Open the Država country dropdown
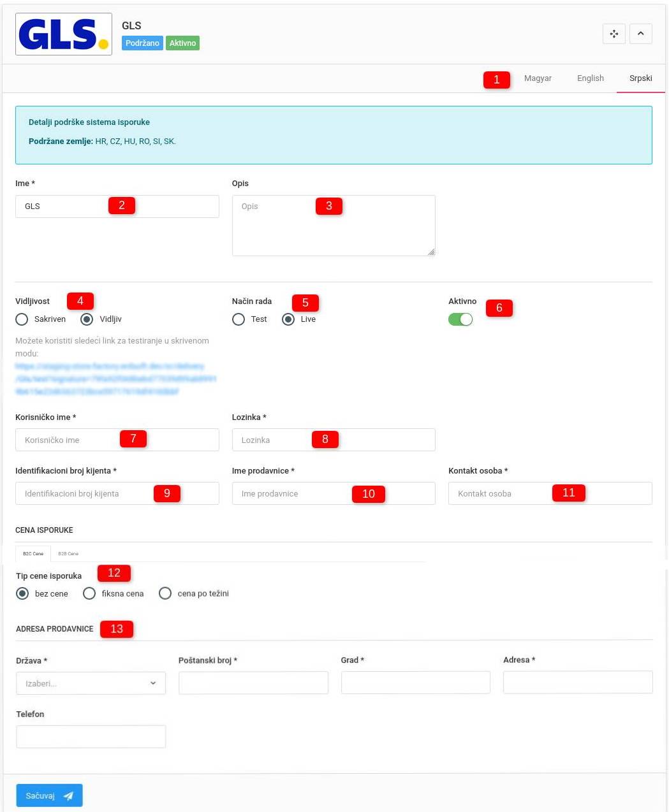Image resolution: width=669 pixels, height=812 pixels. 91,683
